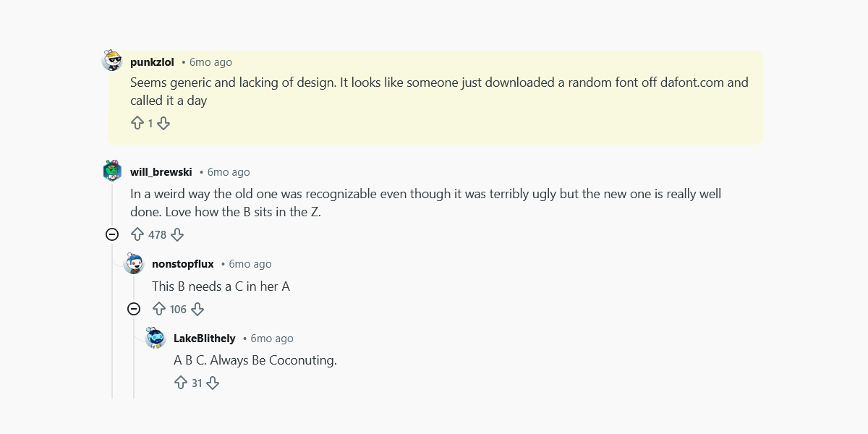868x434 pixels.
Task: Click the 6mo ago timestamp on punkzlol's comment
Action: 210,62
